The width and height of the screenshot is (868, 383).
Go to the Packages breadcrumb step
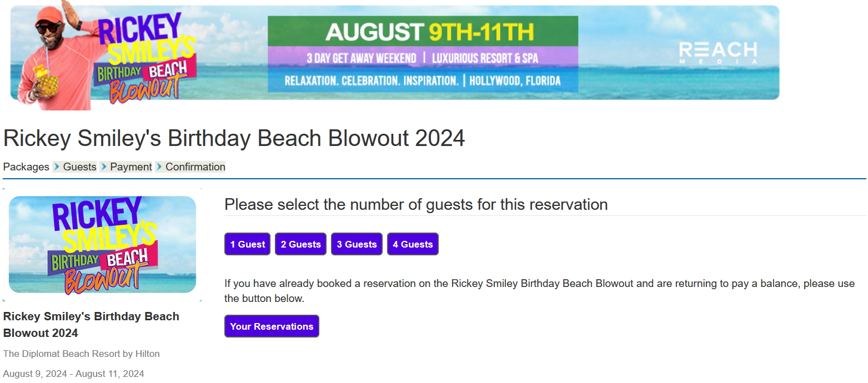(x=26, y=167)
